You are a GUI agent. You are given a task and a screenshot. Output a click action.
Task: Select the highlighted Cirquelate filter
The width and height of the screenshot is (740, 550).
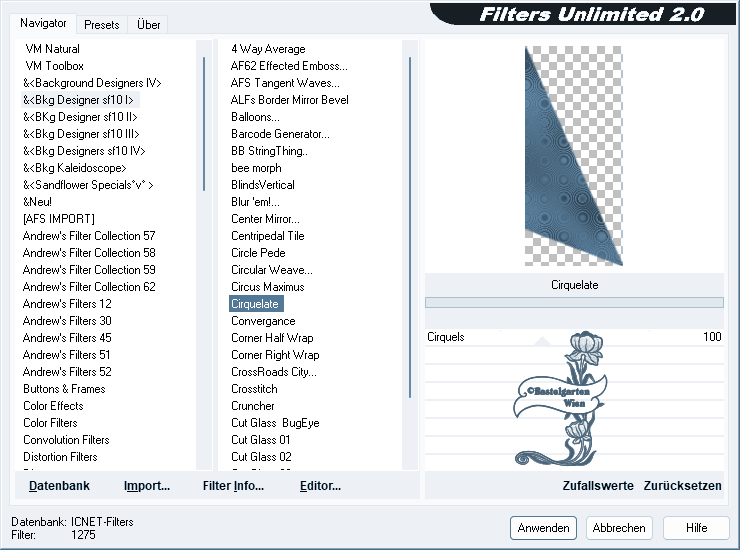[x=256, y=304]
